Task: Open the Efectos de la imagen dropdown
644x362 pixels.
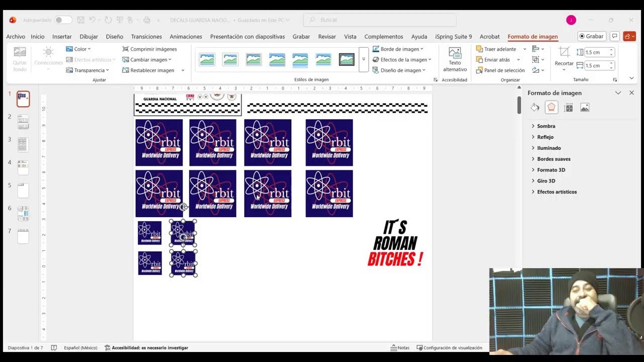Action: 402,59
